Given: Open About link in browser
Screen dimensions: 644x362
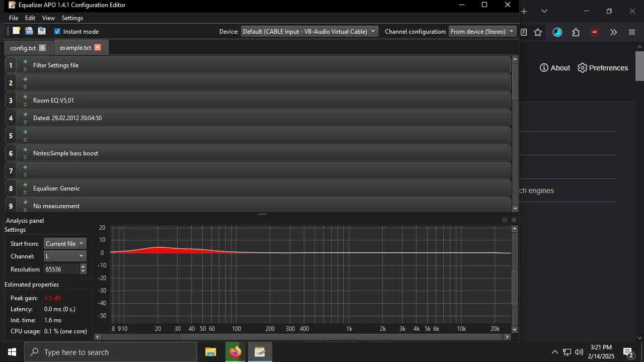Looking at the screenshot, I should [555, 68].
